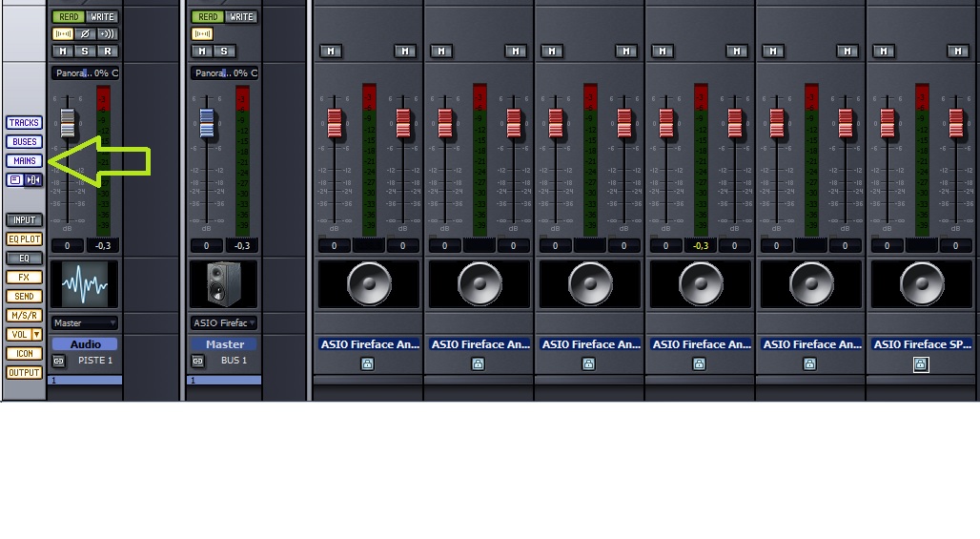Click the blue Master bus name label
Image resolution: width=980 pixels, height=539 pixels.
224,343
